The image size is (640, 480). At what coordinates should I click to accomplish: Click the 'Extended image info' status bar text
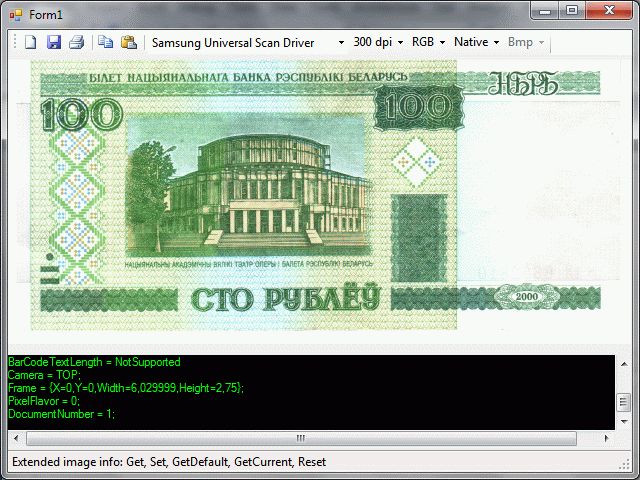169,462
